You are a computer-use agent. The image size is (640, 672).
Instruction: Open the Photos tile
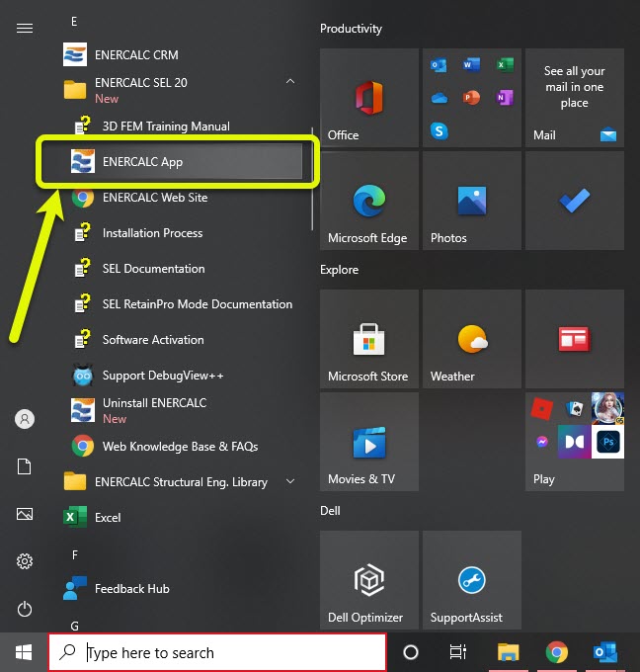(x=472, y=201)
